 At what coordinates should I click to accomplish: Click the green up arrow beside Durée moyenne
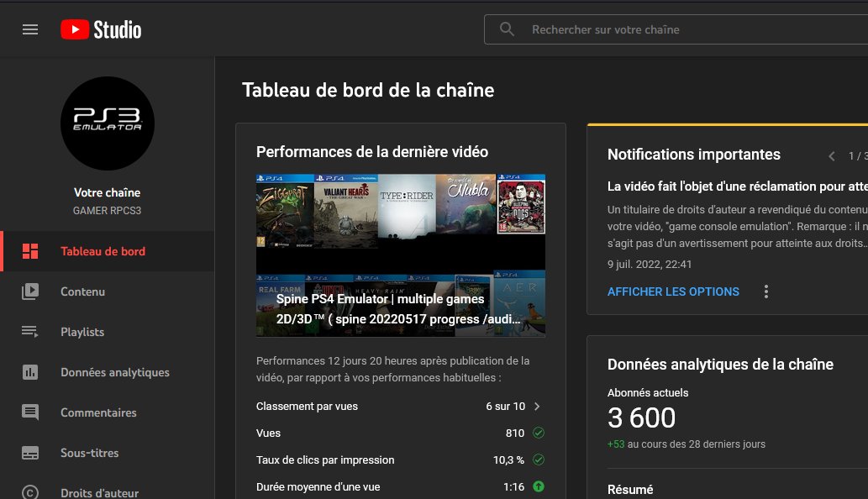[539, 486]
